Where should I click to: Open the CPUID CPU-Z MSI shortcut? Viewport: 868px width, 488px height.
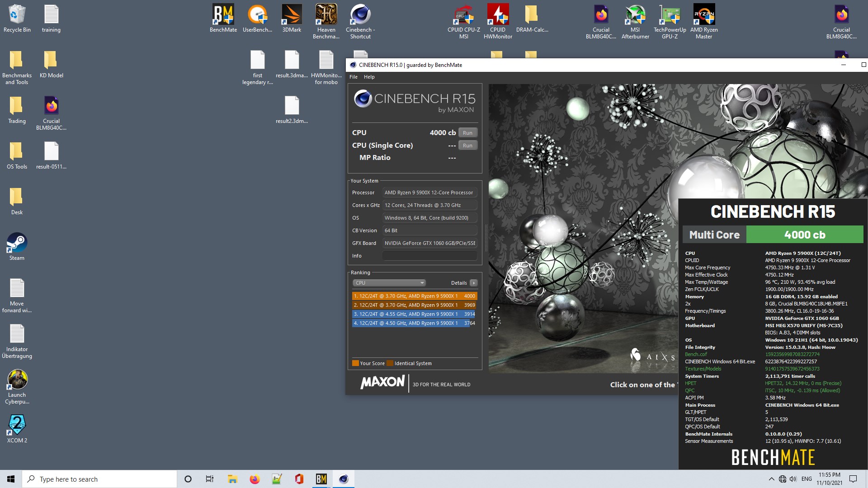pos(464,21)
